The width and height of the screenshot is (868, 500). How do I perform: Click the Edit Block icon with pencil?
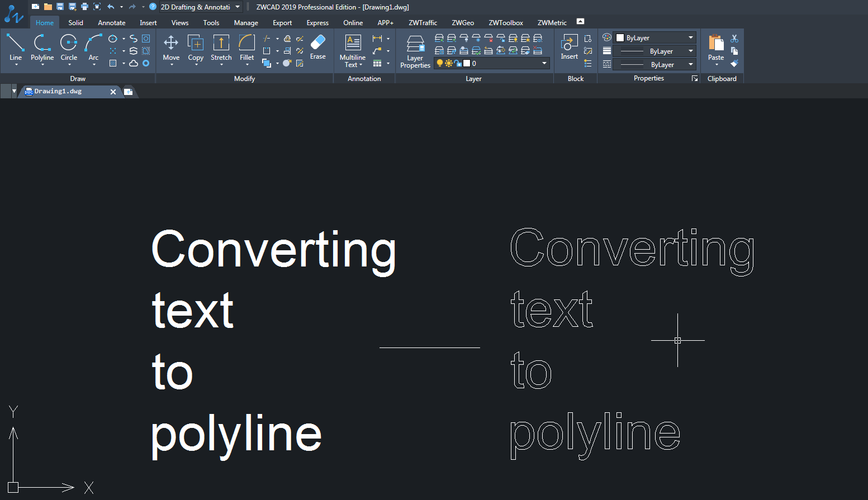pos(587,51)
